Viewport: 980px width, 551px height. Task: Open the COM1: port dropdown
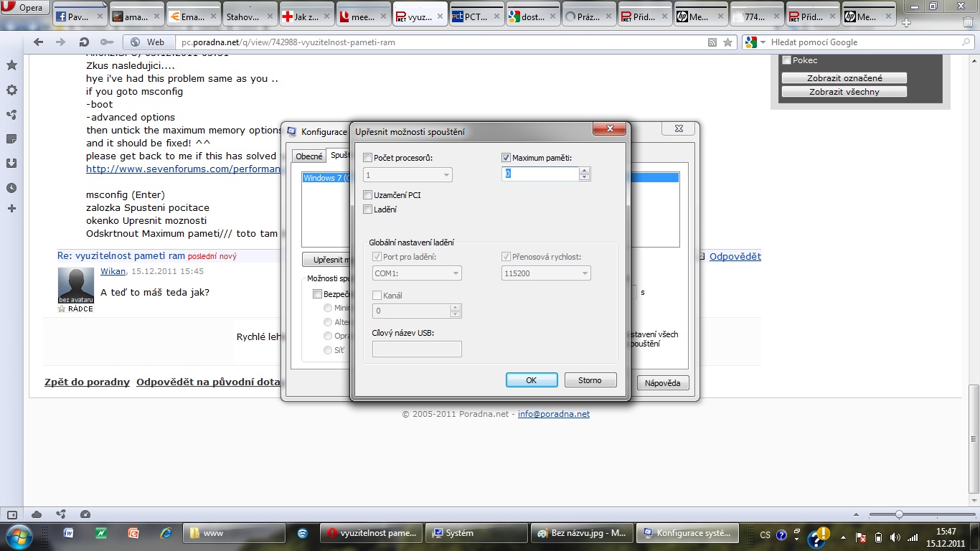pos(417,273)
